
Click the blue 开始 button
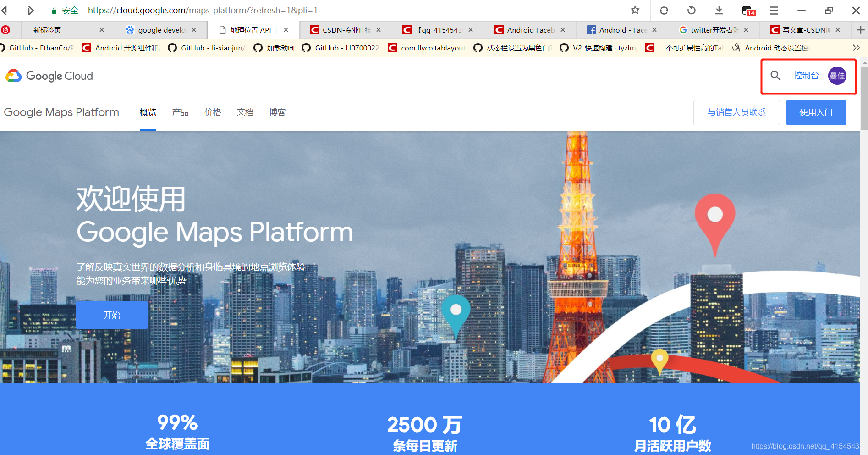pos(112,315)
